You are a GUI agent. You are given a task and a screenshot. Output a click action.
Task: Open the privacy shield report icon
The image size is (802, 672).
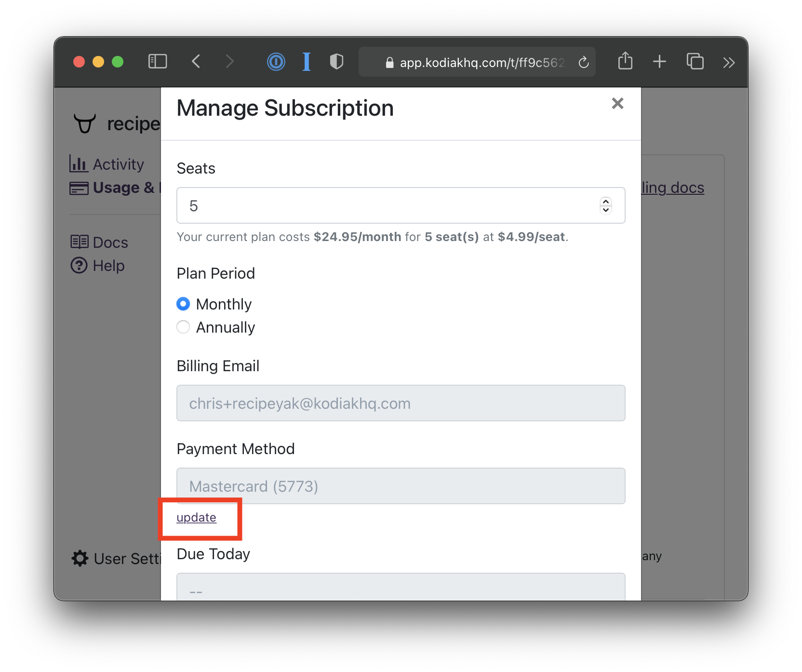click(x=336, y=62)
